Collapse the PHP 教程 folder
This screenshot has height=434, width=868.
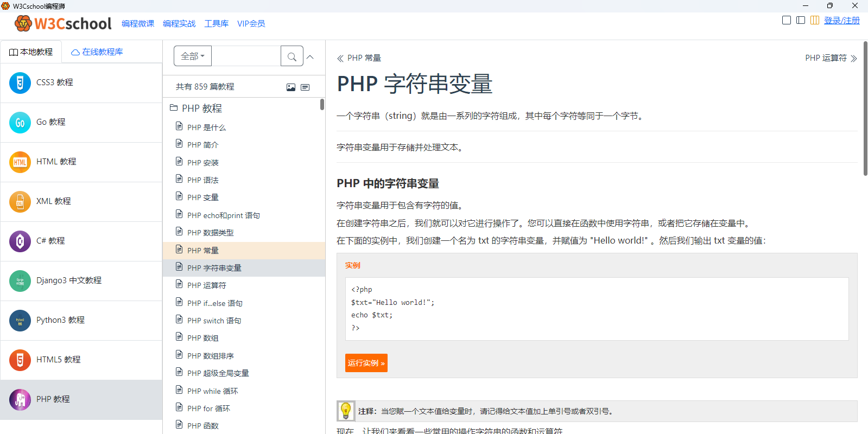pos(174,108)
